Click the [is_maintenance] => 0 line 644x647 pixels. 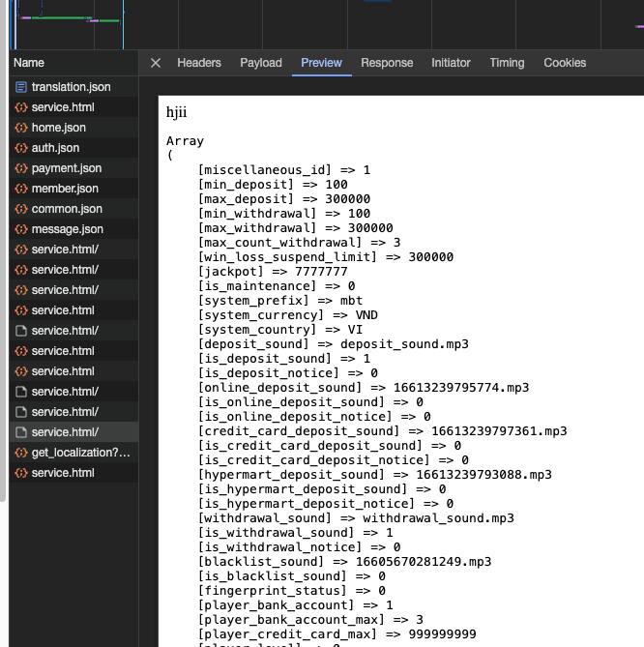[x=277, y=286]
